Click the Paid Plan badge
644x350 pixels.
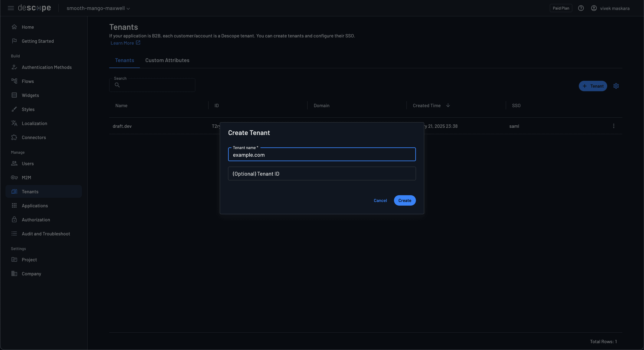[x=561, y=8]
